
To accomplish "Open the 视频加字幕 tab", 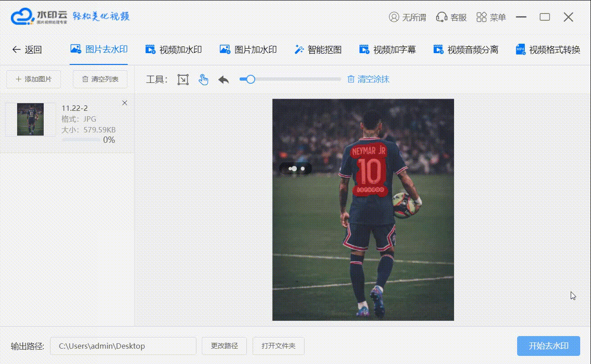I will (x=387, y=50).
